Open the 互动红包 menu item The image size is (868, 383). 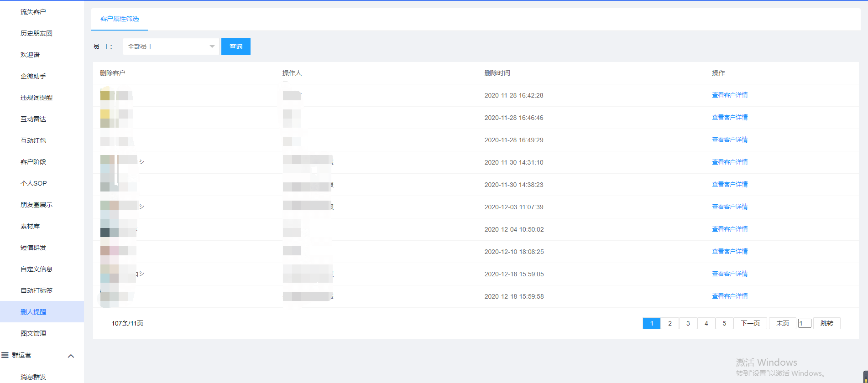tap(33, 140)
